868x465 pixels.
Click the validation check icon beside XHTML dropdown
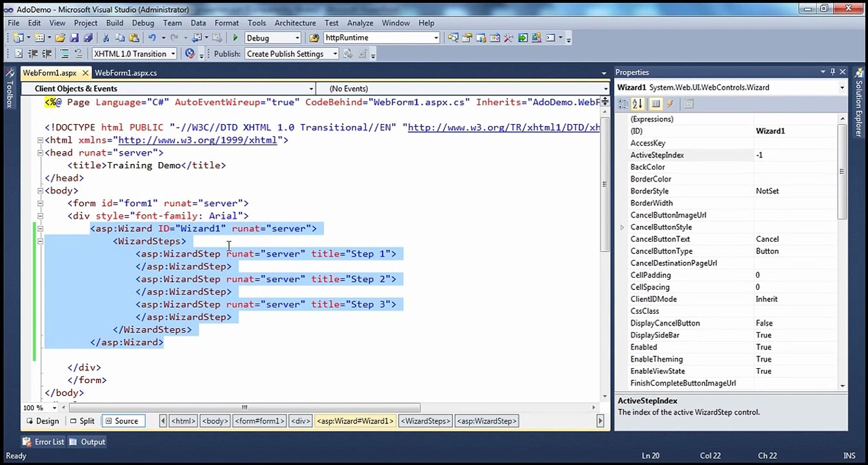tap(190, 54)
